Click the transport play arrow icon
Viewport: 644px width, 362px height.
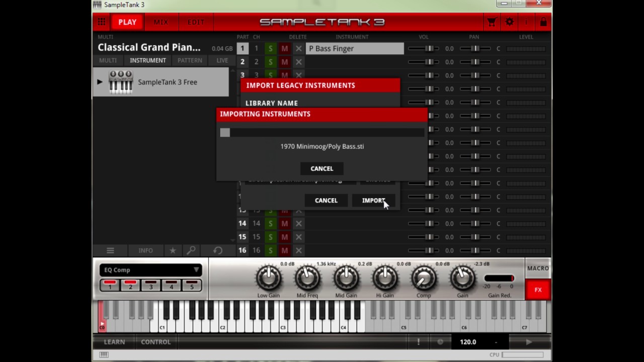coord(529,342)
